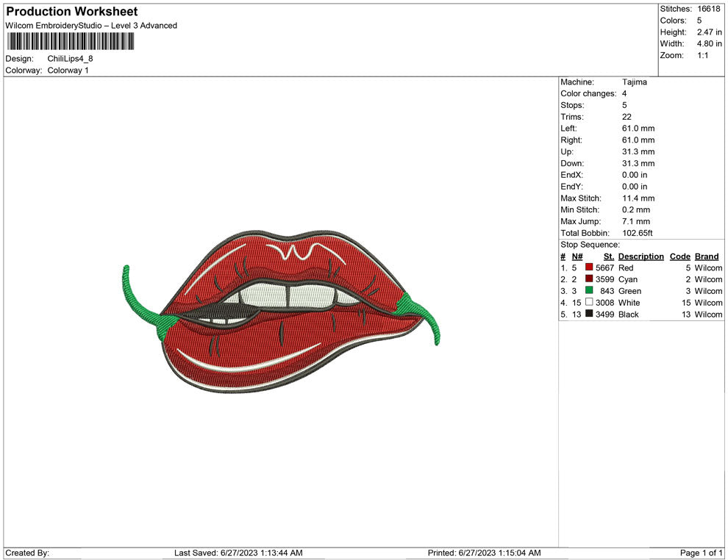Sort the table by the St. column header
This screenshot has height=560, width=728.
607,256
